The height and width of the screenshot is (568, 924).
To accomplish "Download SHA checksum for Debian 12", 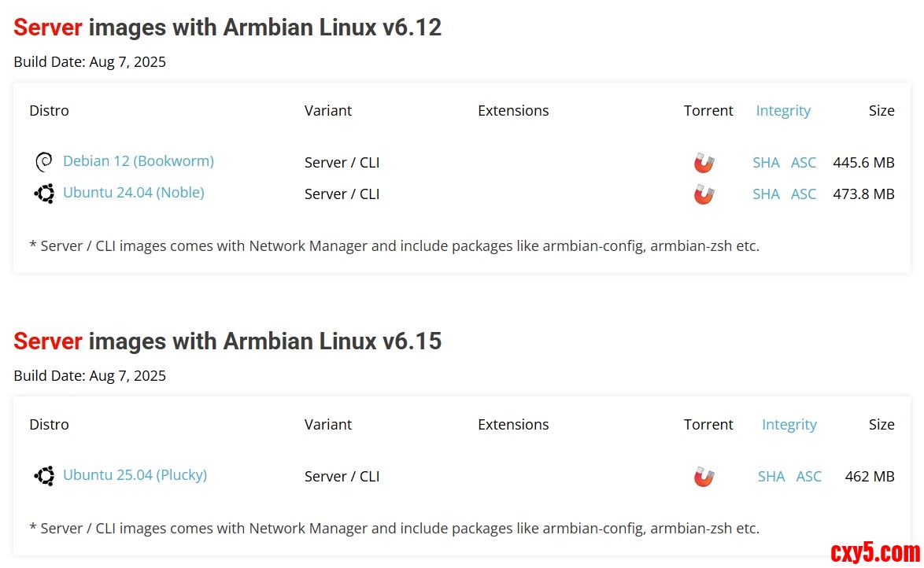I will click(x=766, y=163).
